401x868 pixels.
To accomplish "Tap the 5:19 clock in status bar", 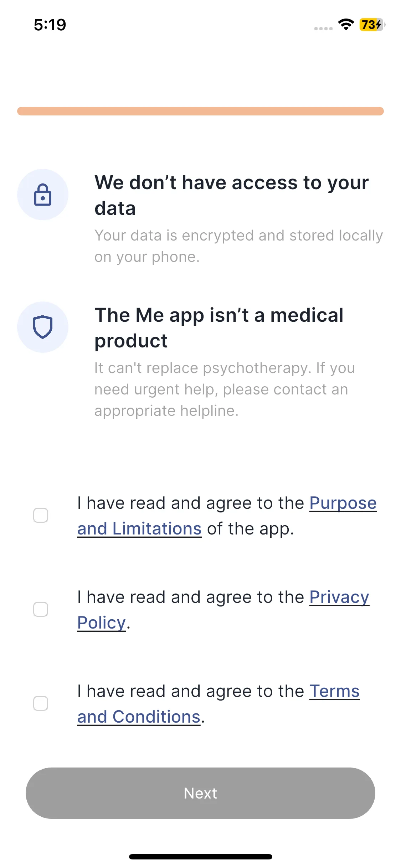I will click(50, 25).
